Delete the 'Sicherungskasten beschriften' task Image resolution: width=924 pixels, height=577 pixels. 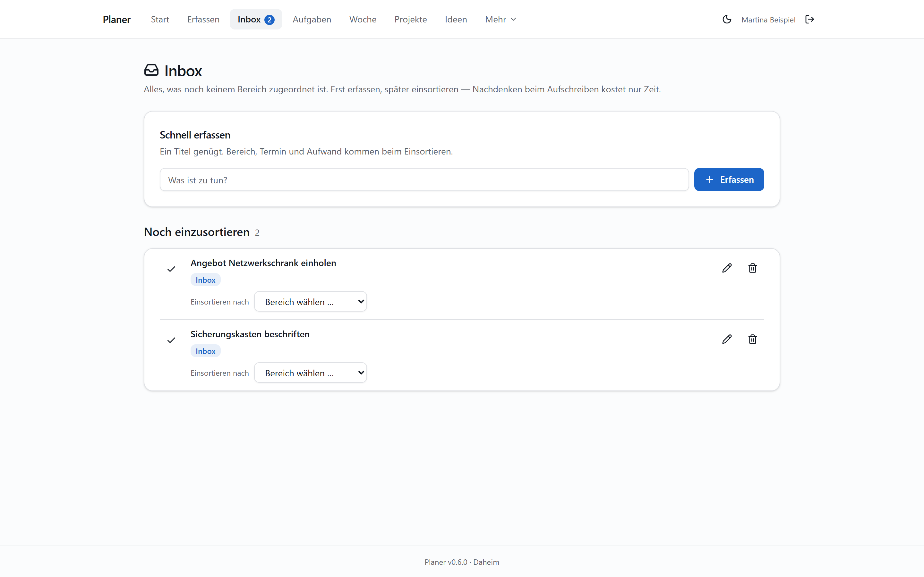(752, 339)
